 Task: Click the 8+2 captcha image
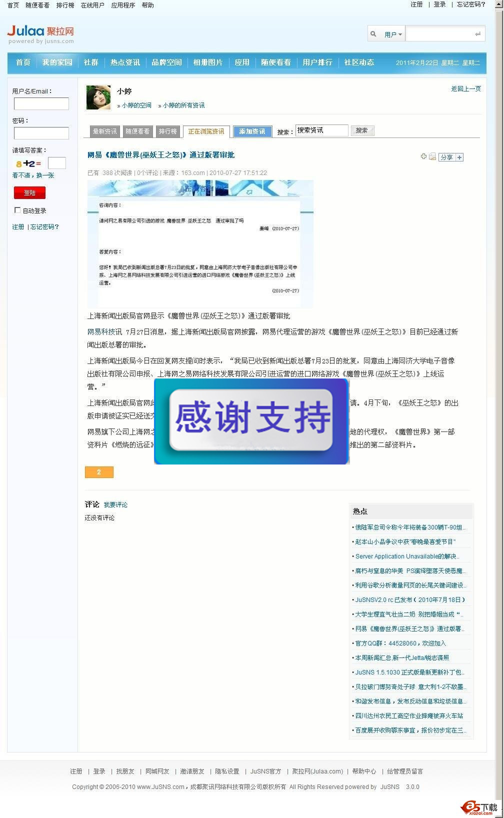coord(28,163)
